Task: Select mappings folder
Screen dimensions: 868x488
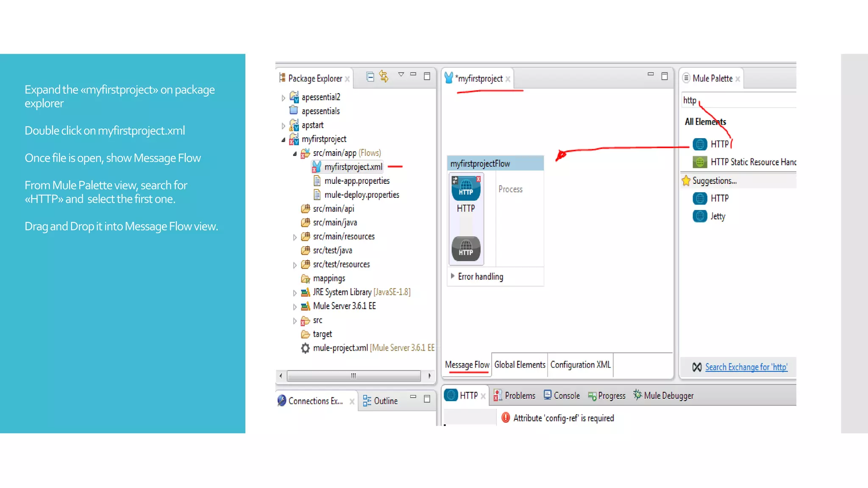Action: click(x=329, y=278)
